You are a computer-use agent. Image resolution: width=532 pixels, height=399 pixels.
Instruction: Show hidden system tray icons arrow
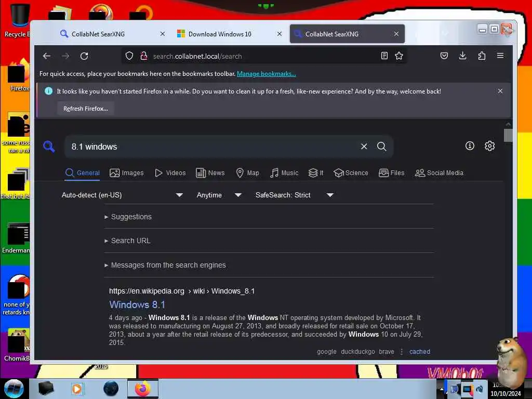point(442,389)
